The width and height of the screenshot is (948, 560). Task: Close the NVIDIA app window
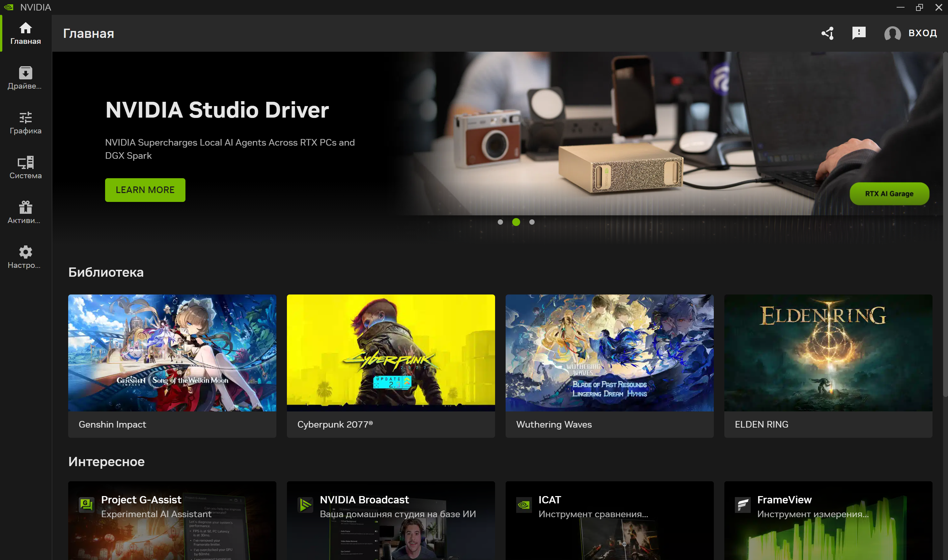pos(938,7)
